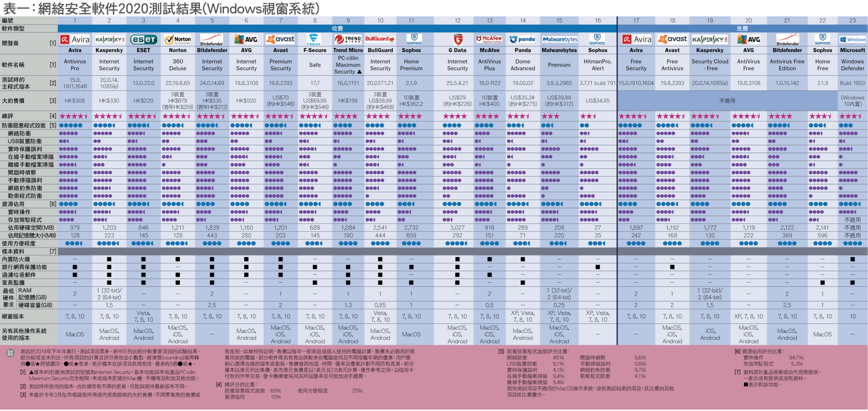The image size is (868, 411).
Task: Click the Avast logo in paid column 7
Action: click(x=281, y=39)
